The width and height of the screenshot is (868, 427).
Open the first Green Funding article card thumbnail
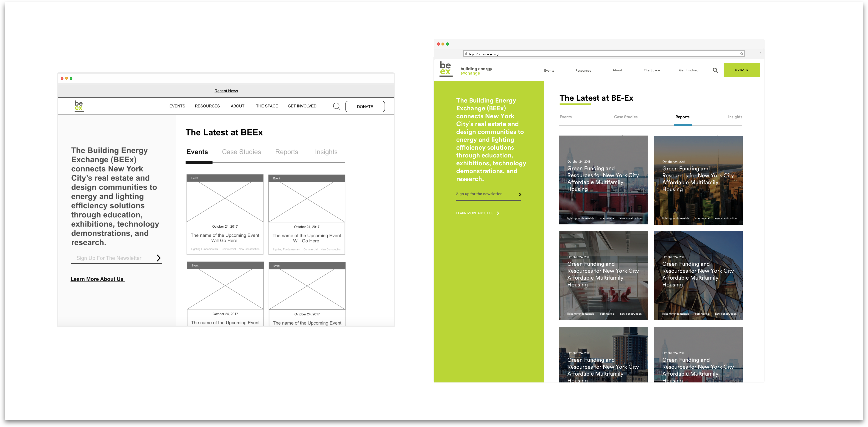click(x=603, y=180)
